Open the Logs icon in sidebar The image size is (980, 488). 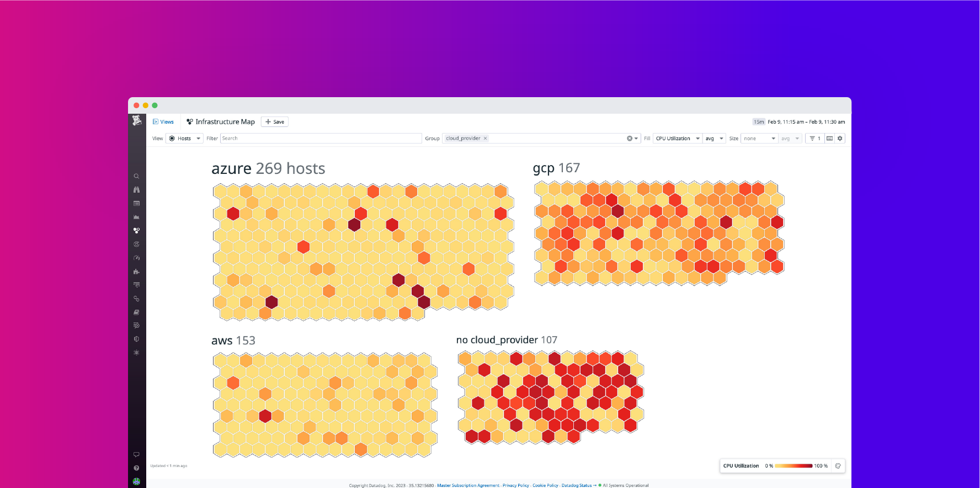click(x=136, y=285)
